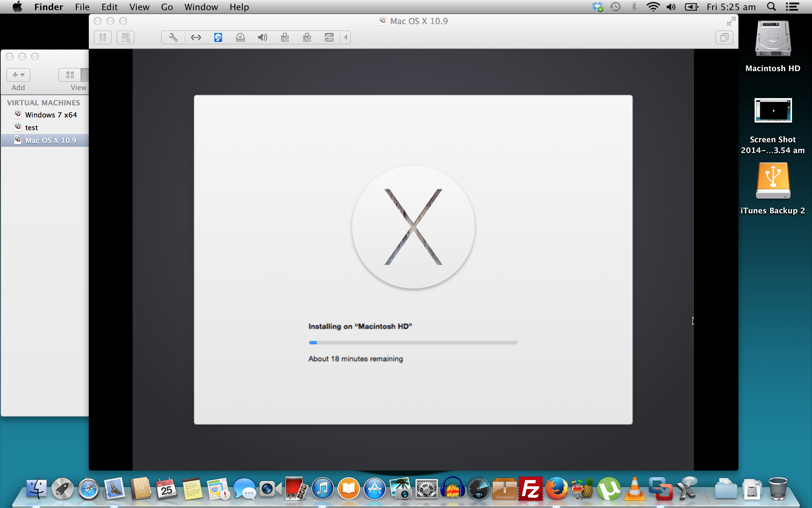The height and width of the screenshot is (508, 812).
Task: Click the VIRTUAL MACHINES section header
Action: [x=43, y=103]
